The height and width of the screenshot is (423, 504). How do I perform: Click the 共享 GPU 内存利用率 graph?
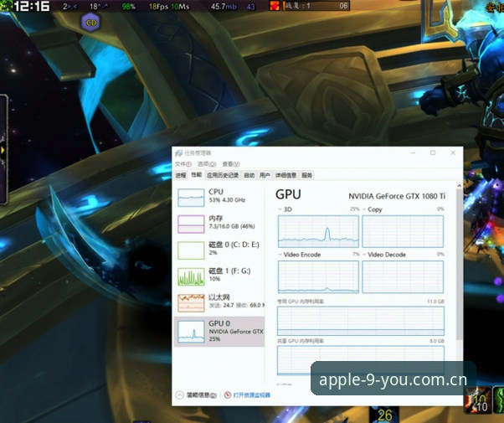[361, 360]
